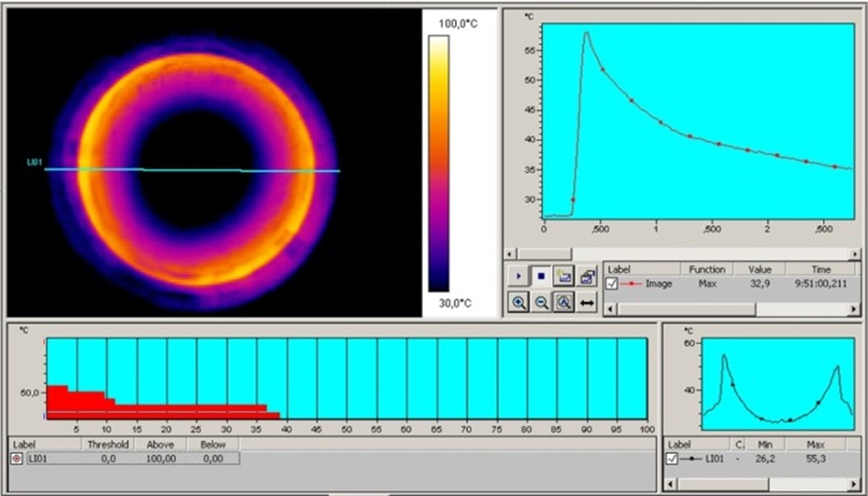The height and width of the screenshot is (496, 868).
Task: Click the play button in plot controls
Action: pos(518,276)
